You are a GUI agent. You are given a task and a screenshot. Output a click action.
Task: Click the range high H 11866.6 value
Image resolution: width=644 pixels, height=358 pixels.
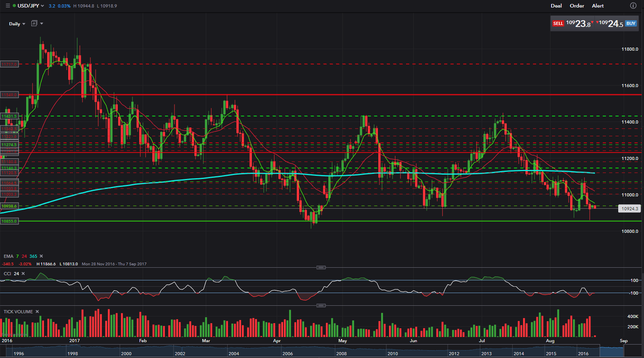tap(46, 264)
